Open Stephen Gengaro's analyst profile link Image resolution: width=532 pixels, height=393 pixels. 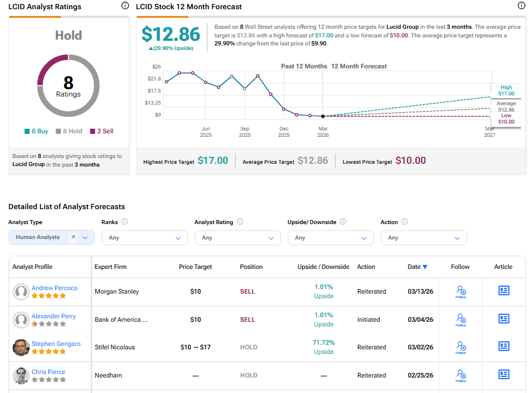point(56,344)
